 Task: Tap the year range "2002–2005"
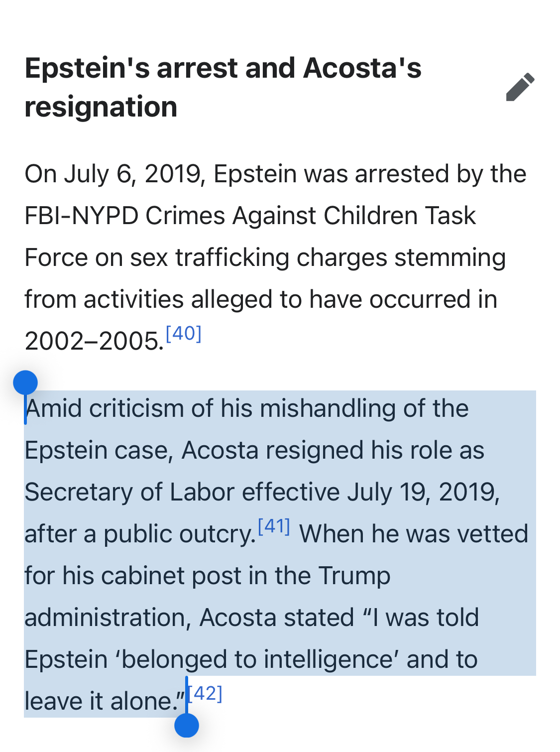[94, 342]
